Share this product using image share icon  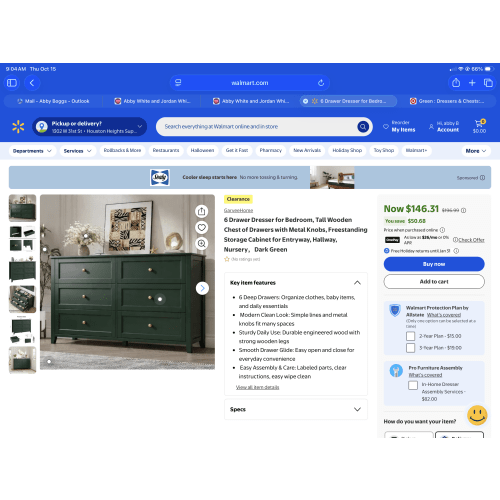[201, 211]
